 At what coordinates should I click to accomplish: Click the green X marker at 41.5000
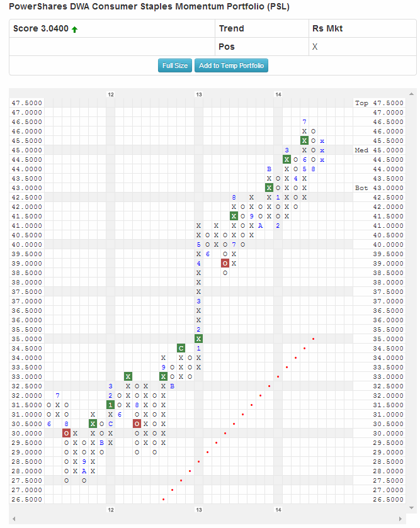234,216
